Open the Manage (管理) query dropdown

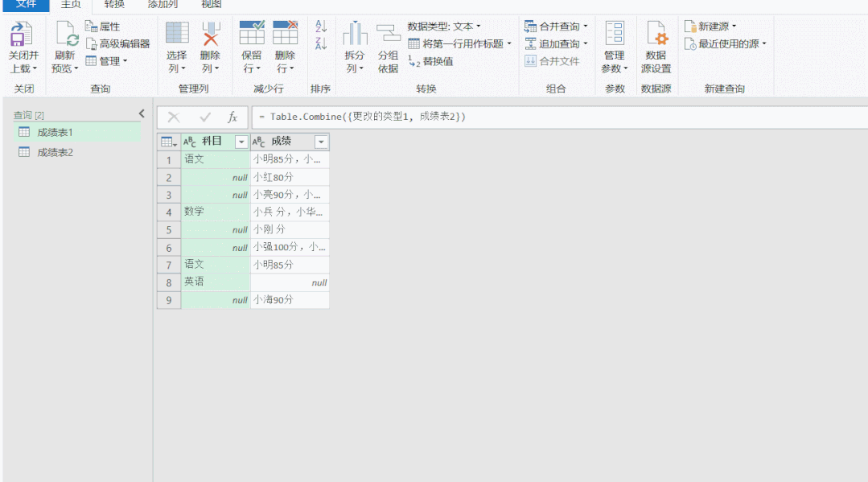click(106, 61)
